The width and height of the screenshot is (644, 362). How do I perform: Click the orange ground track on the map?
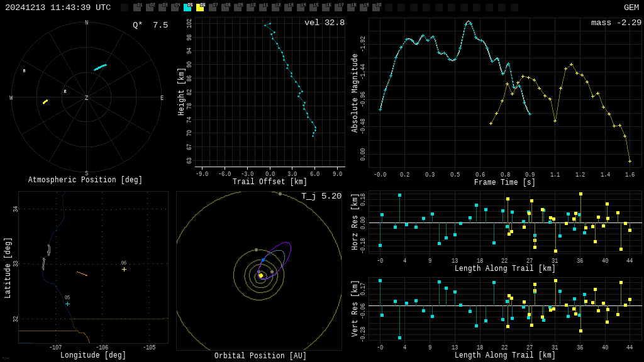click(82, 273)
